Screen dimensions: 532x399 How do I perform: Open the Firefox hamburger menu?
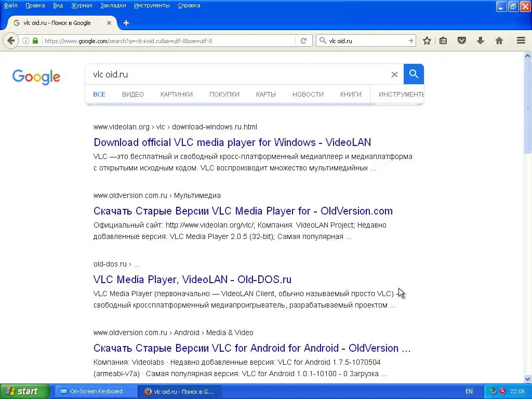[521, 41]
